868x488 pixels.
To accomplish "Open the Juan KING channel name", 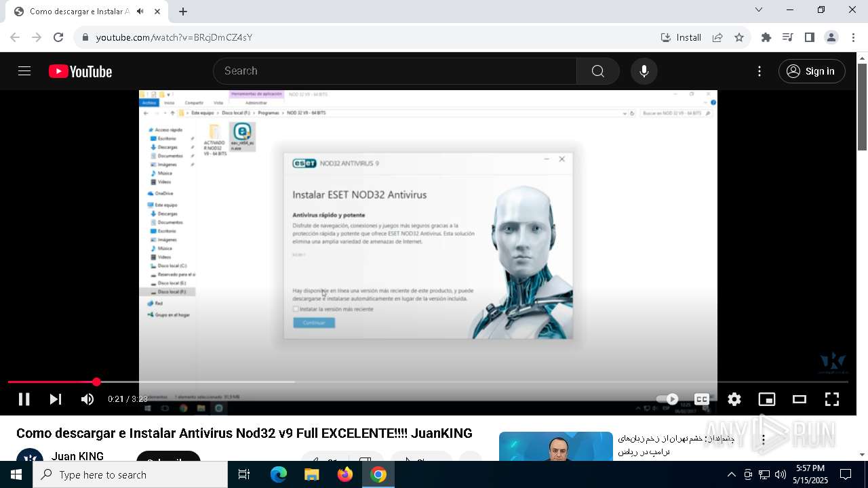I will 77,456.
